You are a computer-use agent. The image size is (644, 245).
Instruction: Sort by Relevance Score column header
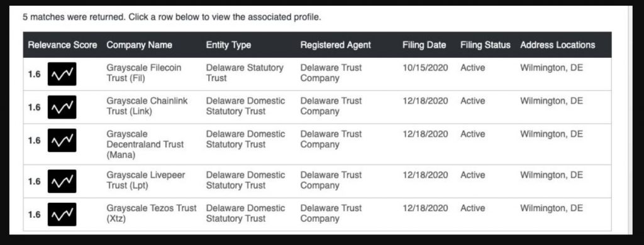point(62,45)
